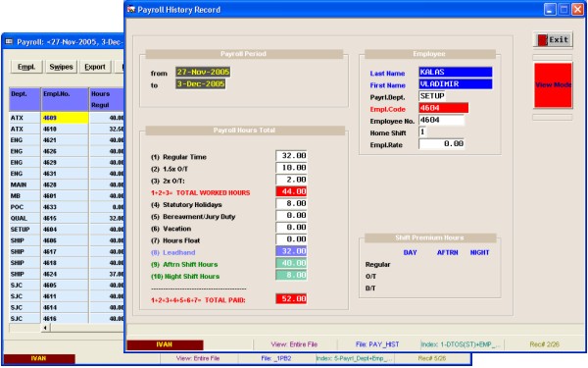Minimize the Payroll History Record window
The width and height of the screenshot is (588, 368).
pyautogui.click(x=550, y=10)
